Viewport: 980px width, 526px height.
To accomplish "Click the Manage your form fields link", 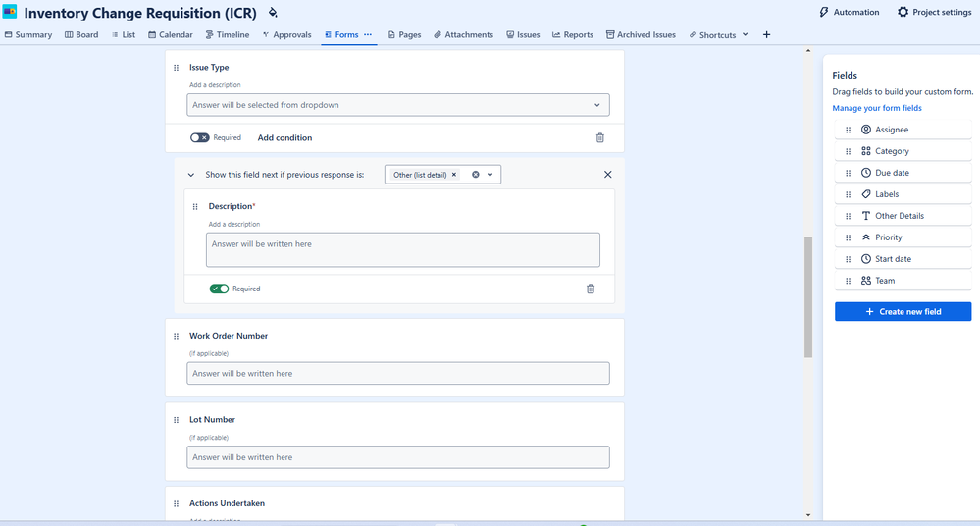I will click(877, 108).
